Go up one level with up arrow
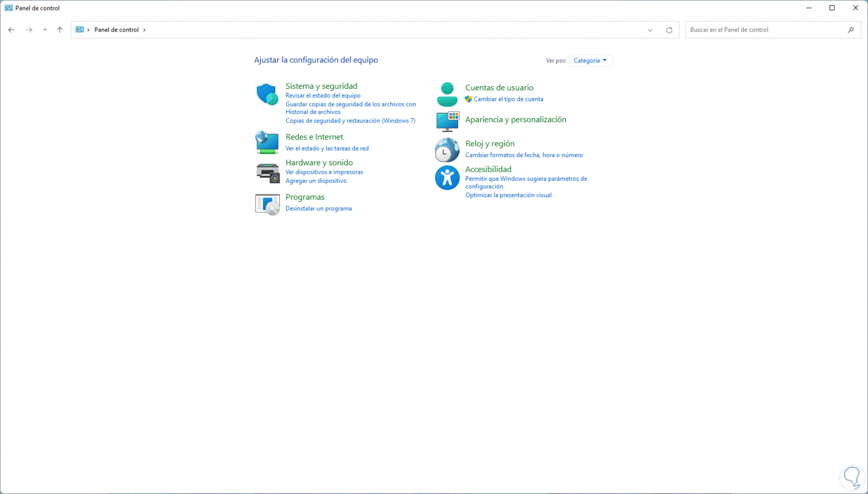Screen dimensions: 868x494 click(x=60, y=30)
